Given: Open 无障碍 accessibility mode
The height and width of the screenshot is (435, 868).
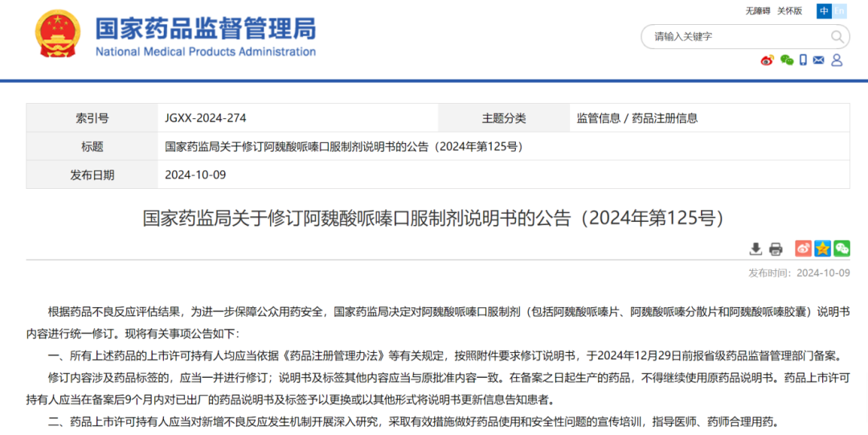Looking at the screenshot, I should 758,10.
